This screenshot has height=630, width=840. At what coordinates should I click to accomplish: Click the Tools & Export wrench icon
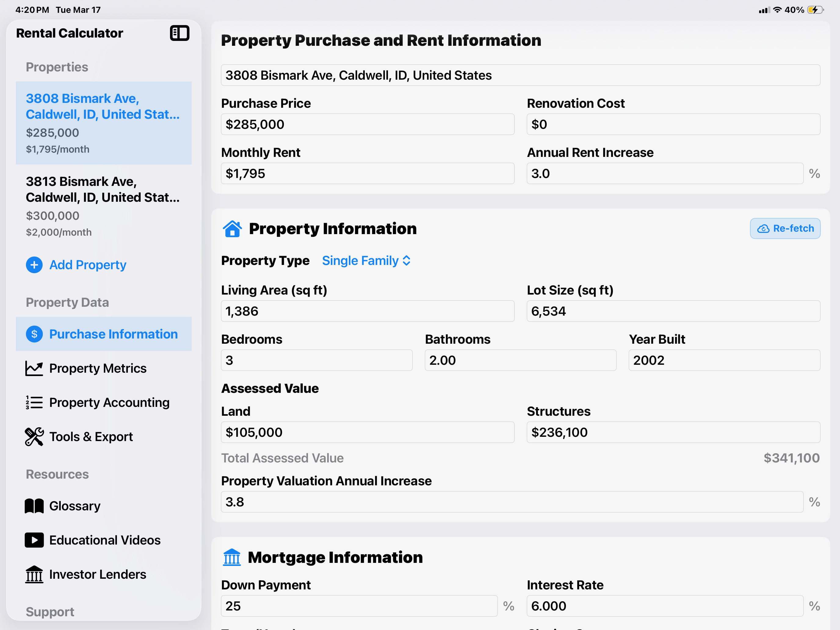[x=34, y=436]
